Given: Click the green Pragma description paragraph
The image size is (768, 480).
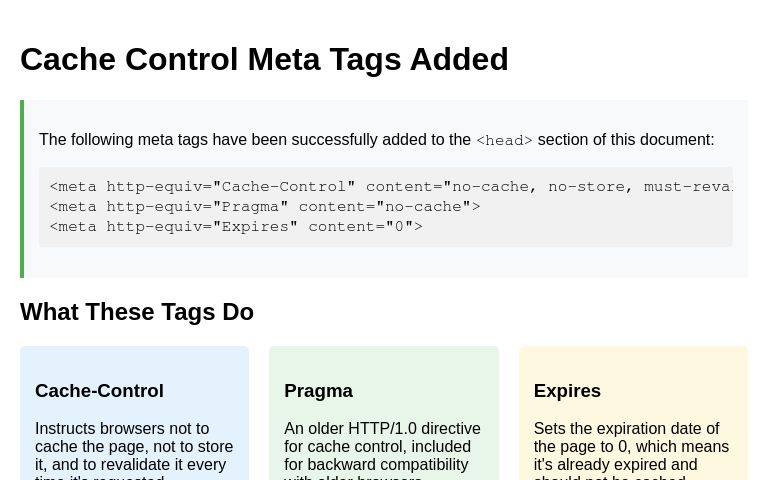Looking at the screenshot, I should tap(383, 451).
